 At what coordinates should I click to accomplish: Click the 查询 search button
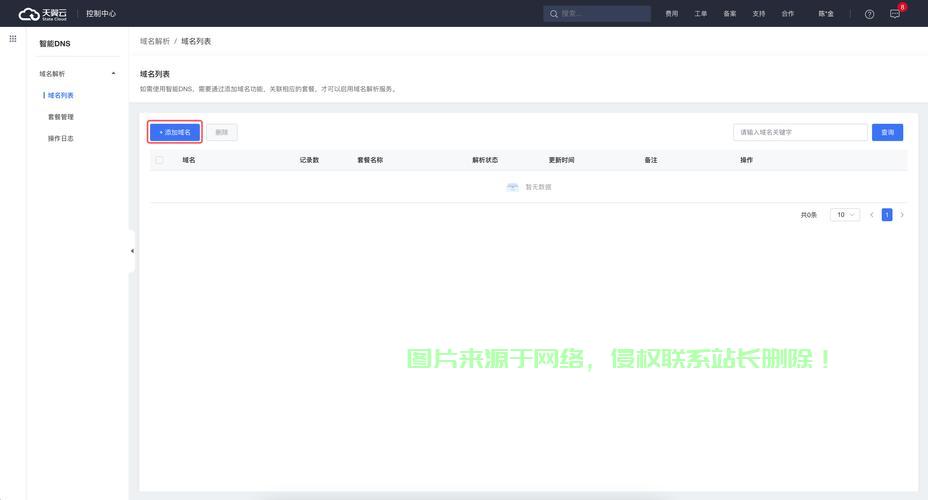[887, 132]
